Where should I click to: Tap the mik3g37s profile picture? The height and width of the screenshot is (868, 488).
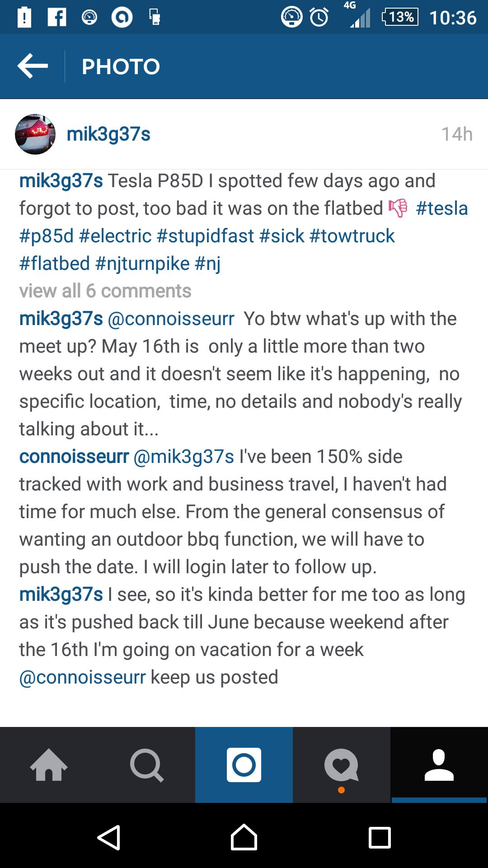point(35,134)
